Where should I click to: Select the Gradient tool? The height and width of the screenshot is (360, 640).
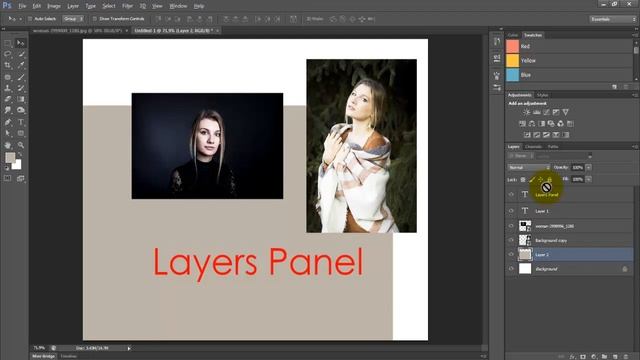[20, 99]
